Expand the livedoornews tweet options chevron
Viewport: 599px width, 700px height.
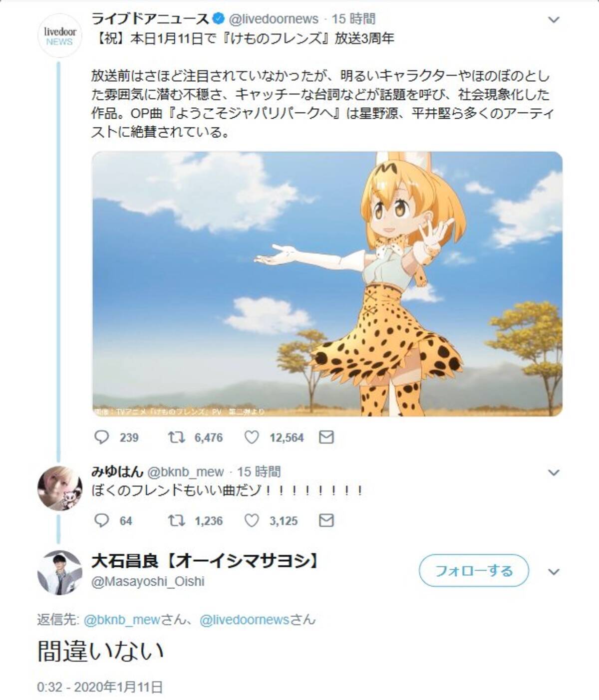coord(554,20)
